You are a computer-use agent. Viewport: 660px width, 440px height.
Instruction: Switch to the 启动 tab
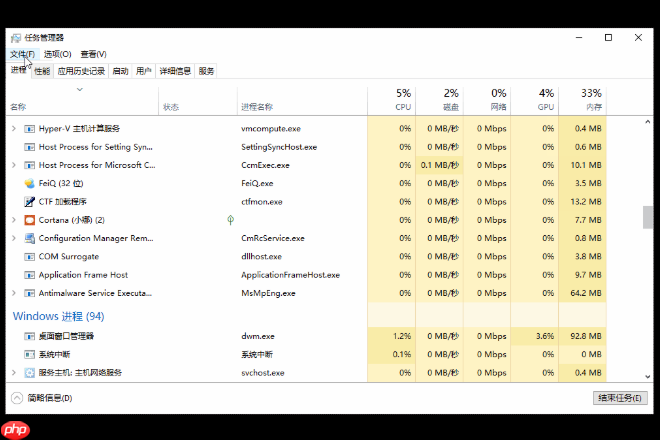coord(120,71)
